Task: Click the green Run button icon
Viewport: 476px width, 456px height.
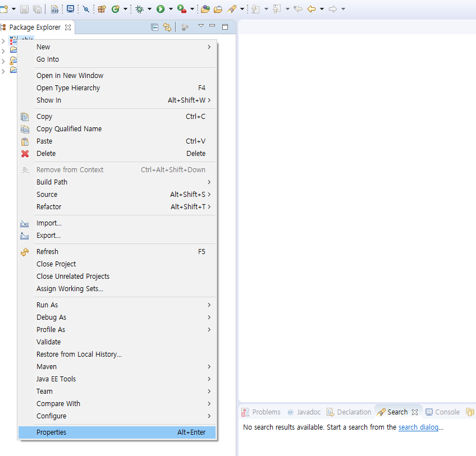Action: coord(161,9)
